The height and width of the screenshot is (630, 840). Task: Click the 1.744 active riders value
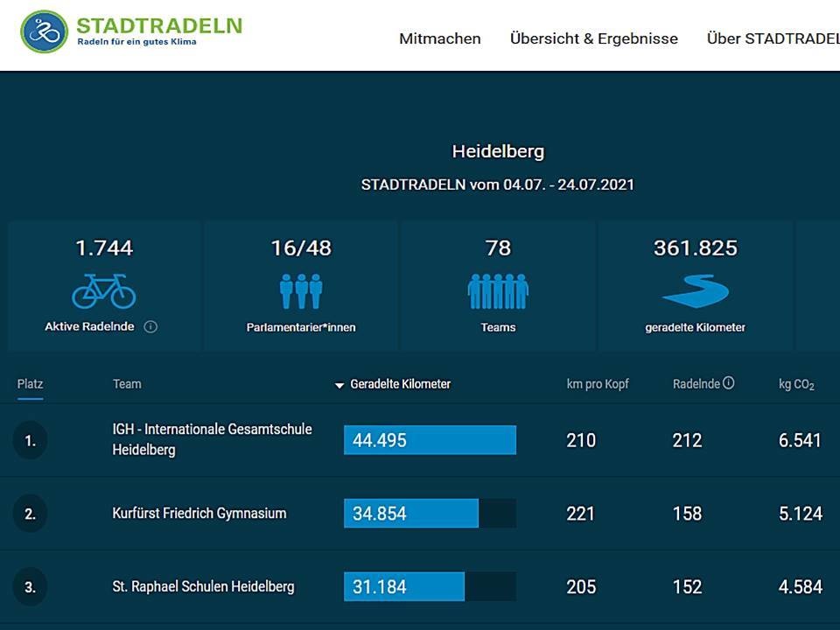[x=104, y=248]
